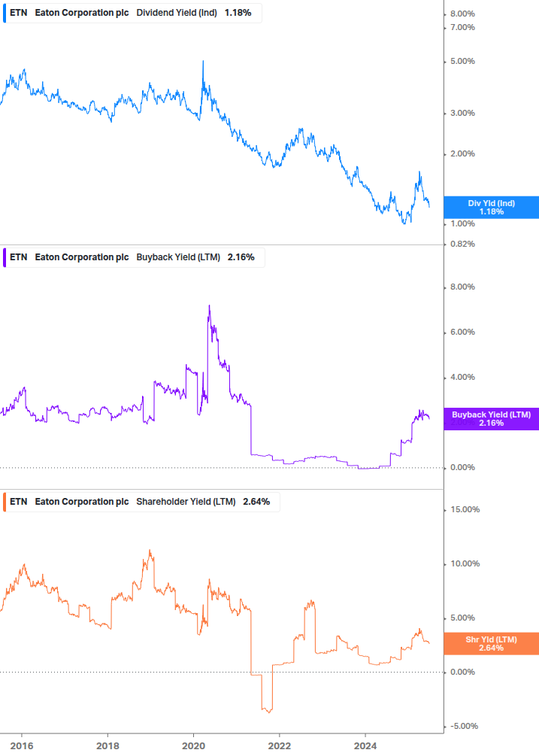The width and height of the screenshot is (539, 756).
Task: Click ETN ticker in the Dividend Yield legend
Action: point(19,13)
